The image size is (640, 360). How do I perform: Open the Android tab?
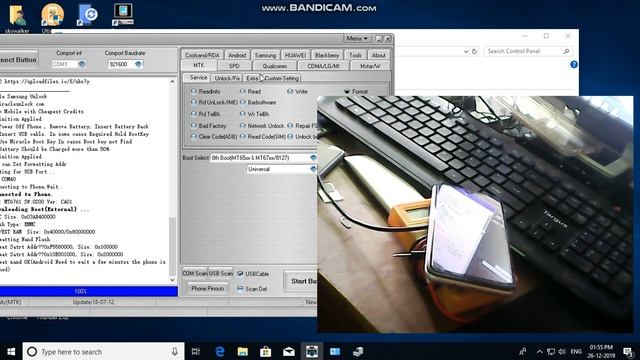237,55
